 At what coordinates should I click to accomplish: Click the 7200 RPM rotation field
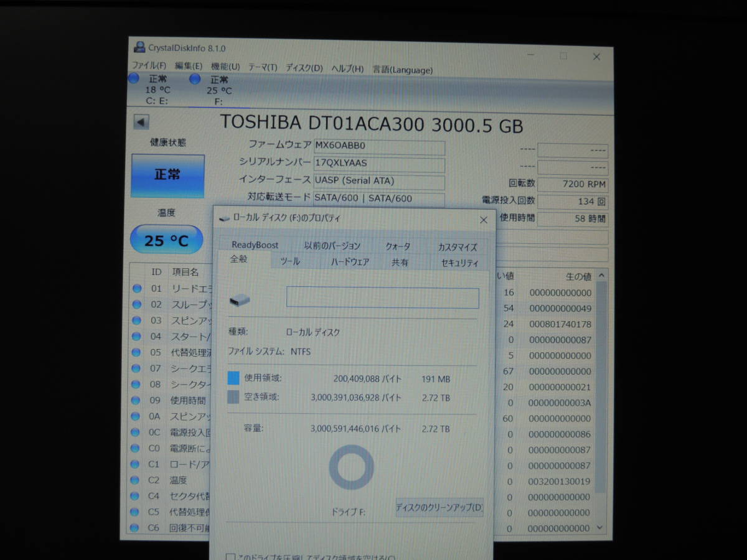573,185
